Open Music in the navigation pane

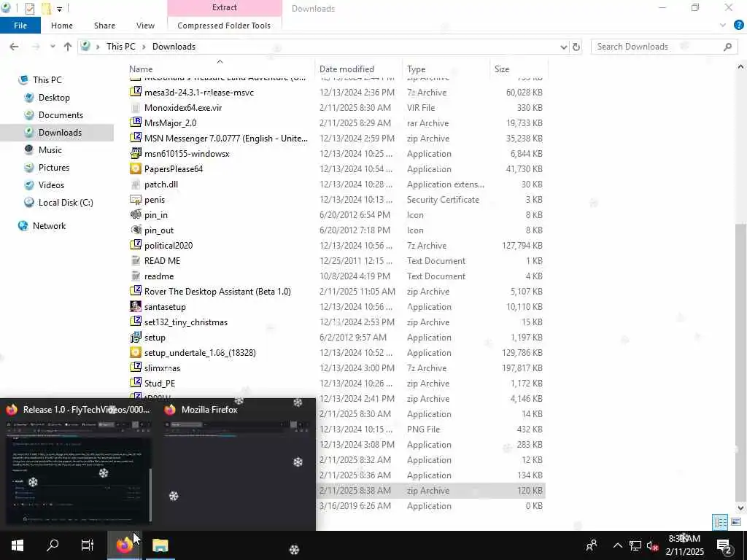[x=50, y=150]
